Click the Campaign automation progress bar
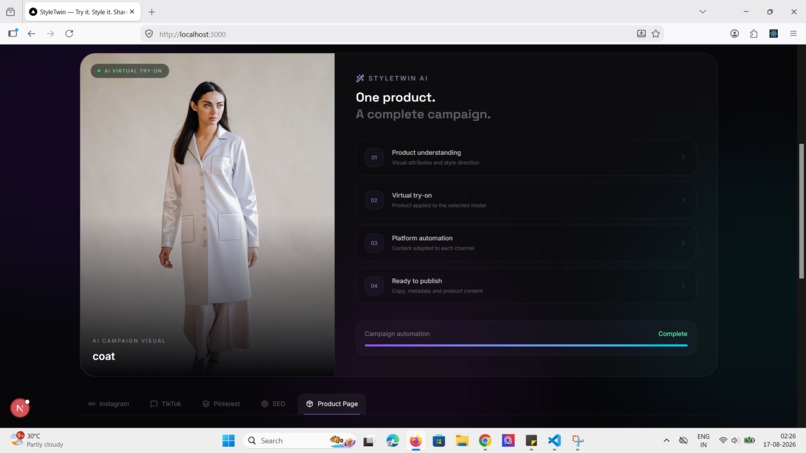 tap(526, 346)
